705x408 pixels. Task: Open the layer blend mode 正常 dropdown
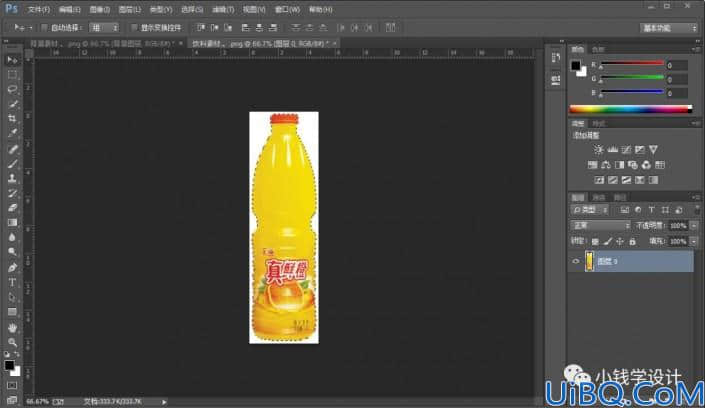(x=600, y=225)
